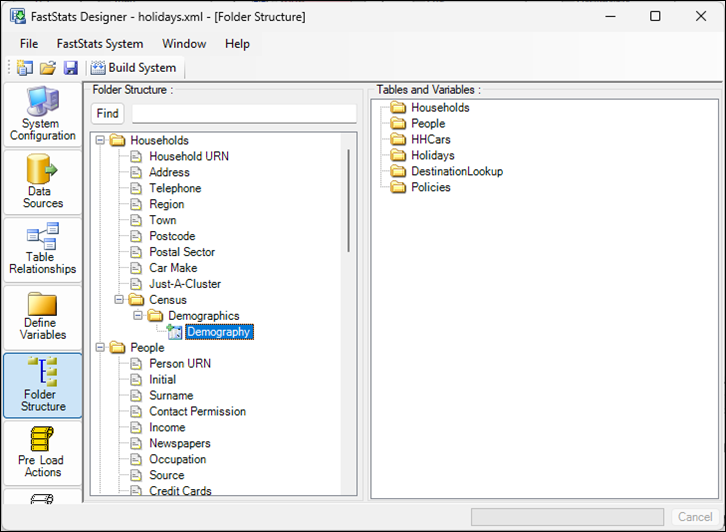
Task: Select Newspapers variable
Action: (x=180, y=443)
